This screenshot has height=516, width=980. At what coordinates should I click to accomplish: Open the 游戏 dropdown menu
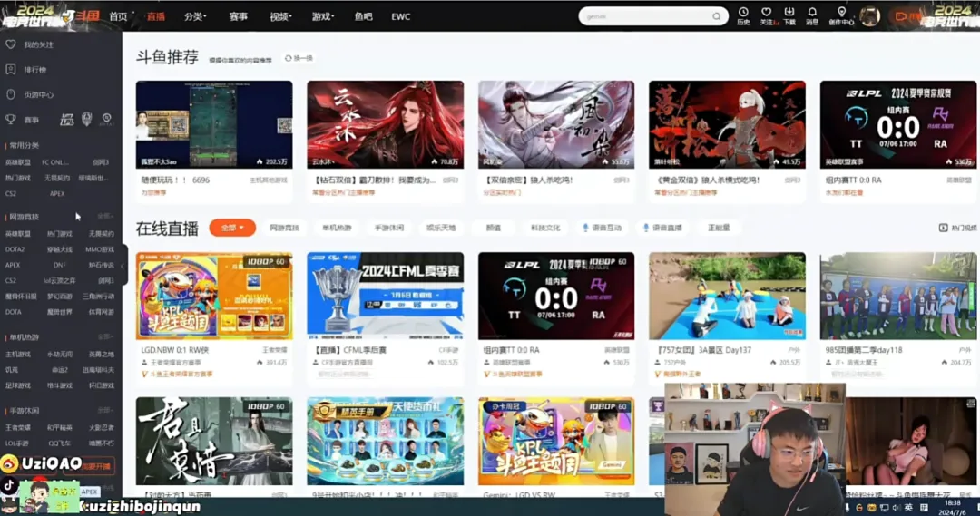point(322,17)
